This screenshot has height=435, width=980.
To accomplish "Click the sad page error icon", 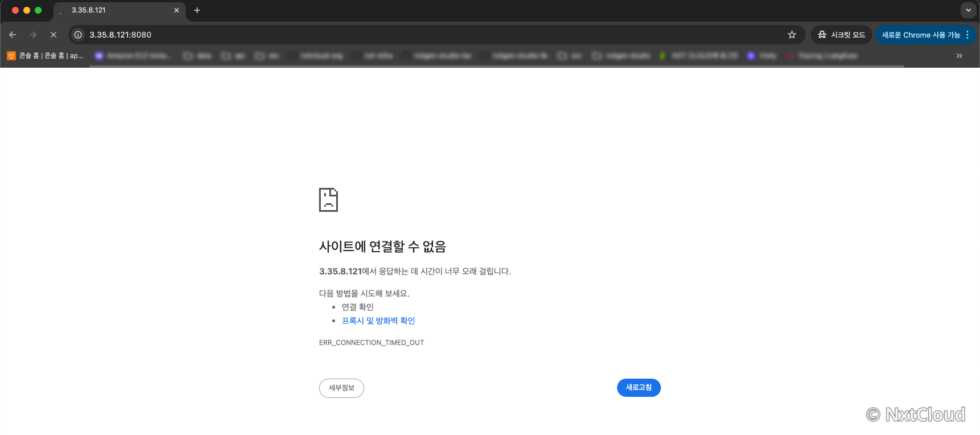I will tap(328, 200).
